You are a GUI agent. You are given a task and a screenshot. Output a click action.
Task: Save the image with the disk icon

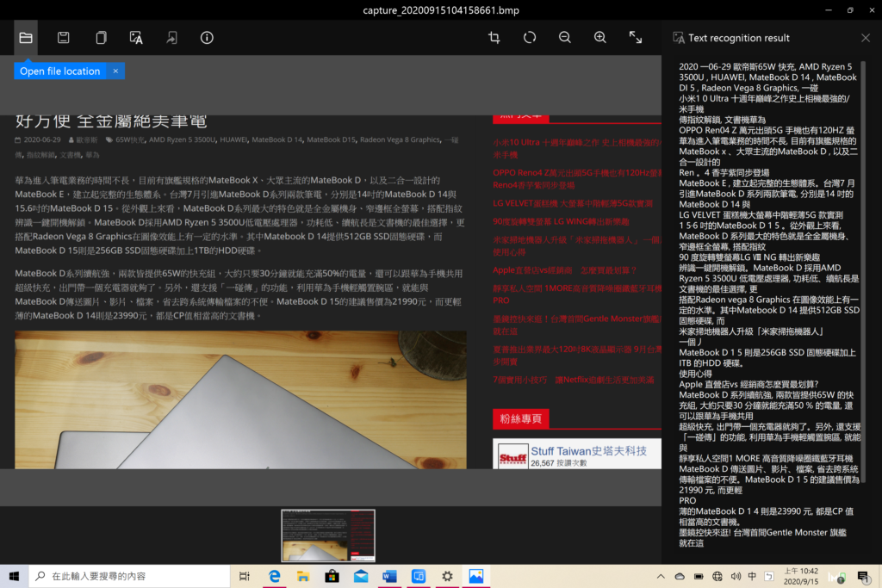click(x=64, y=38)
